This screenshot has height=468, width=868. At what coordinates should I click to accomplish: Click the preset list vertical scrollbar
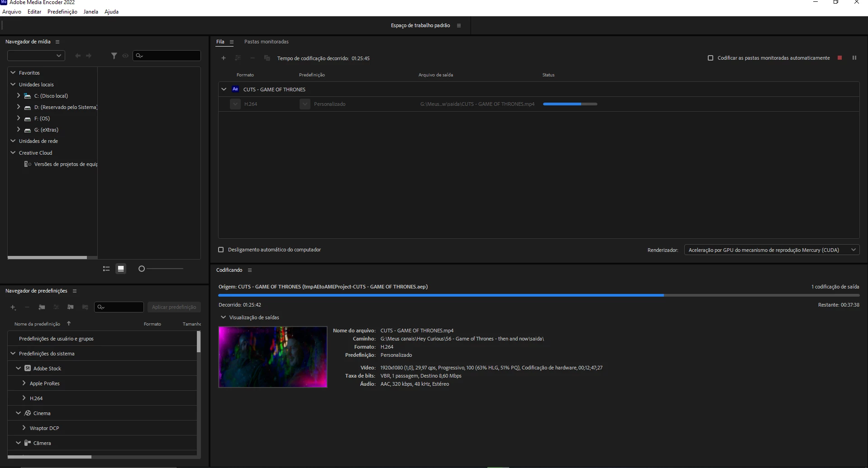pos(199,341)
